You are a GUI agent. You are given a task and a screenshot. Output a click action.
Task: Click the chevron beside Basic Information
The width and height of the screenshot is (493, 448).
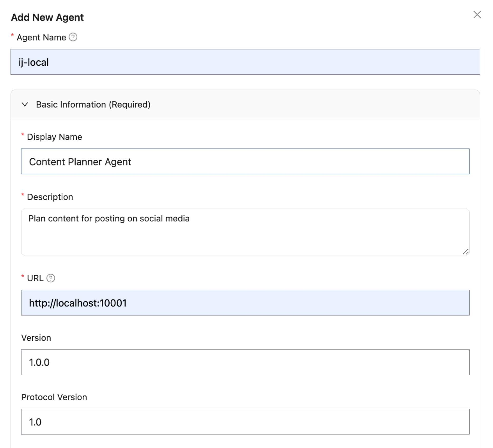[x=25, y=105]
